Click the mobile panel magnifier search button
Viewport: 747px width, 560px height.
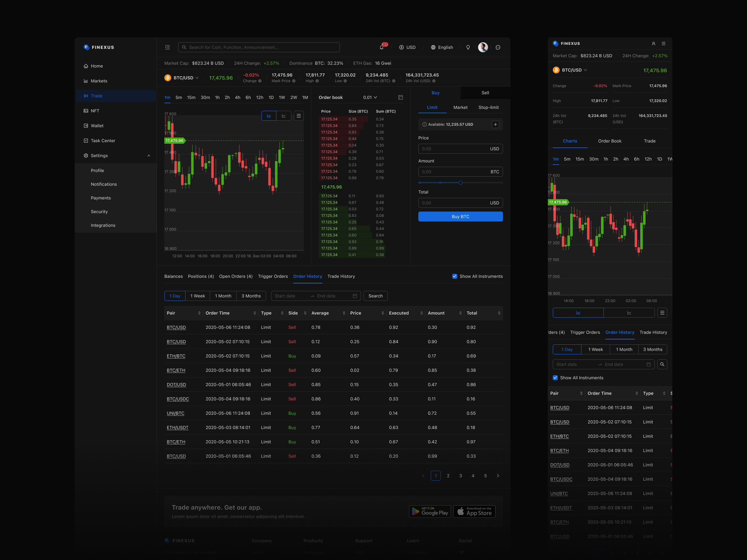pyautogui.click(x=662, y=364)
